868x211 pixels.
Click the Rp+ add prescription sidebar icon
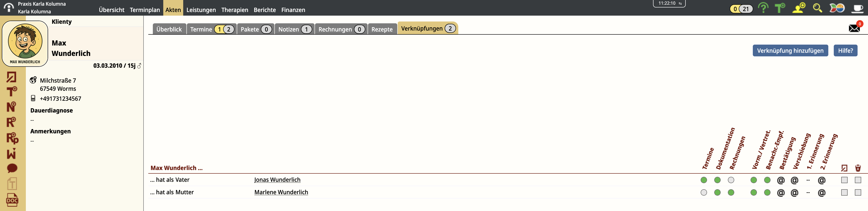tap(12, 138)
